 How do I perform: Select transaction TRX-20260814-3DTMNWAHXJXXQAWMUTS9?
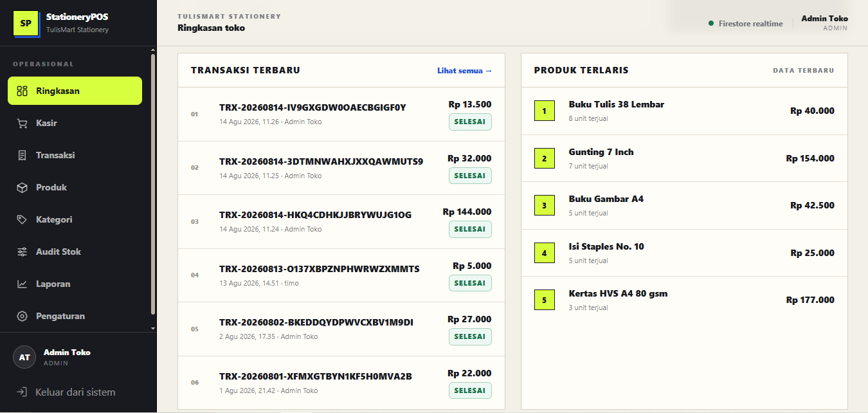[x=341, y=168]
